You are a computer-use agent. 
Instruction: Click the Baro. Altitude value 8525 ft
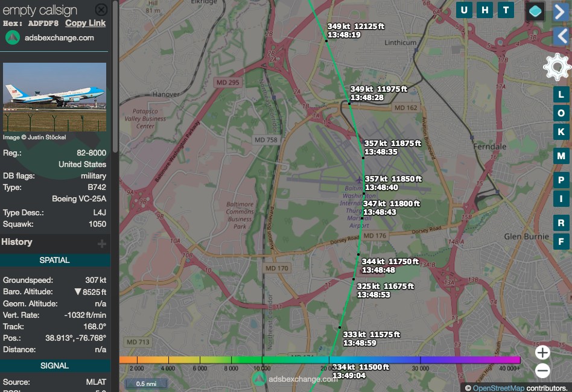pos(91,292)
